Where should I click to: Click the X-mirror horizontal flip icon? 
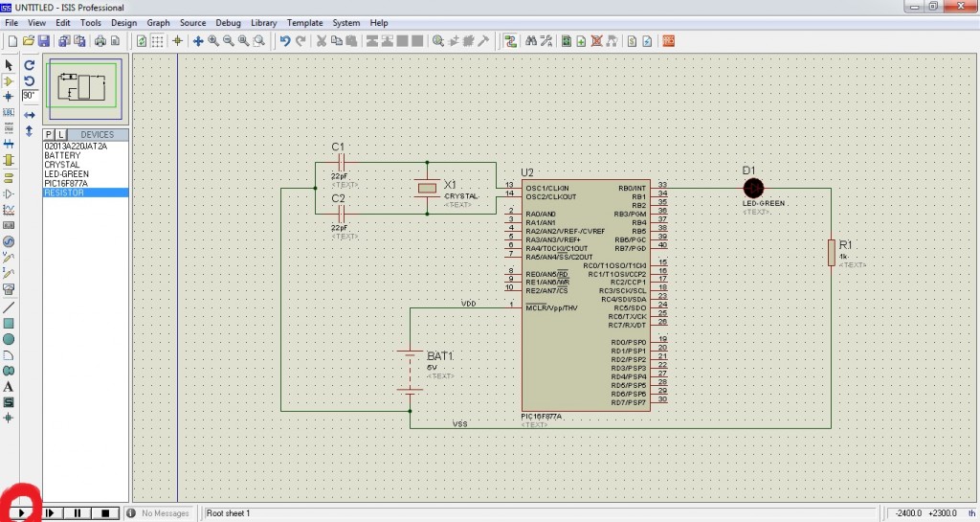click(x=30, y=115)
